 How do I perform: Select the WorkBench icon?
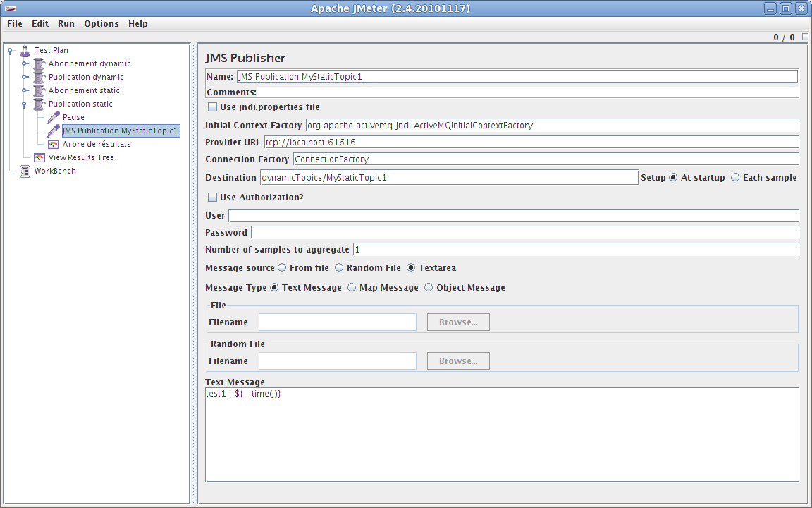click(24, 171)
